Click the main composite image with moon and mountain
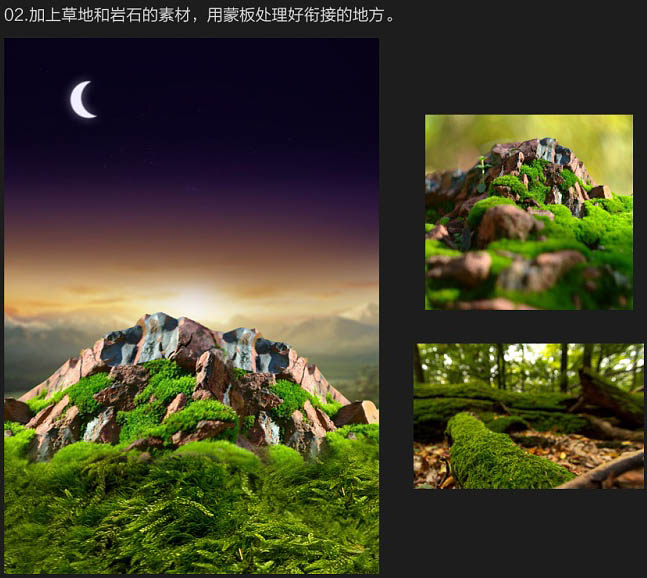Screen dimensions: 647x578 click(191, 305)
